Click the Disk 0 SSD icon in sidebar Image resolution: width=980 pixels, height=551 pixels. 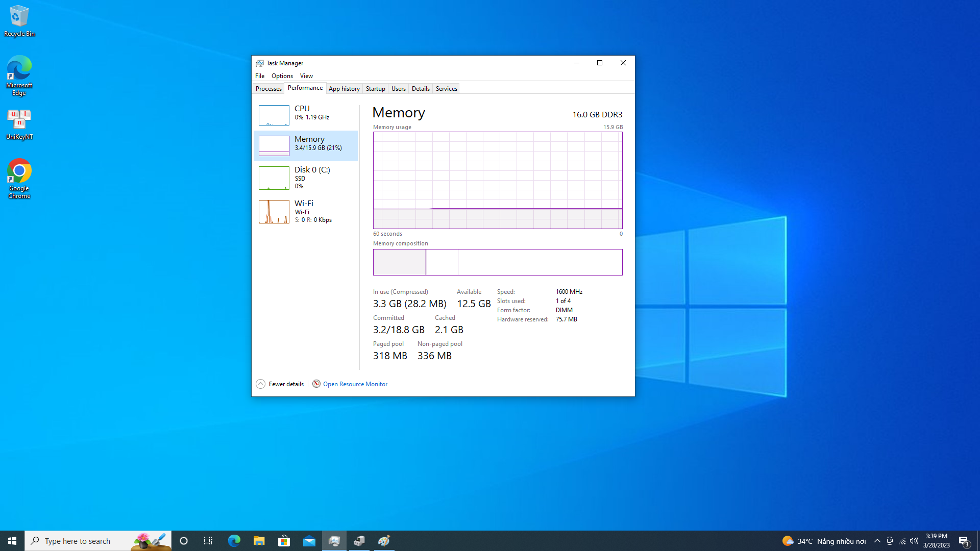point(273,177)
